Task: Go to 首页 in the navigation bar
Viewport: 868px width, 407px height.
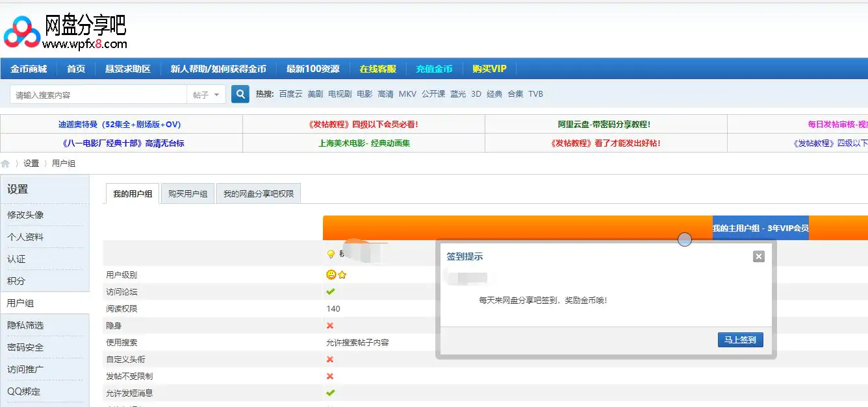Action: click(76, 69)
